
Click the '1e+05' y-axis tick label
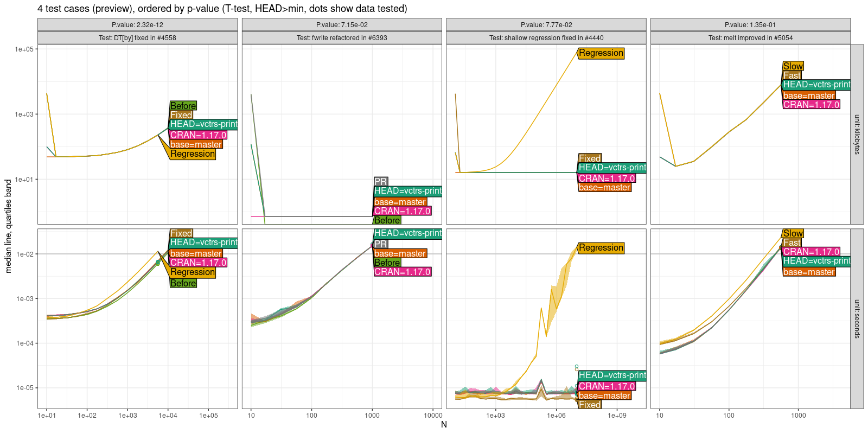click(24, 49)
